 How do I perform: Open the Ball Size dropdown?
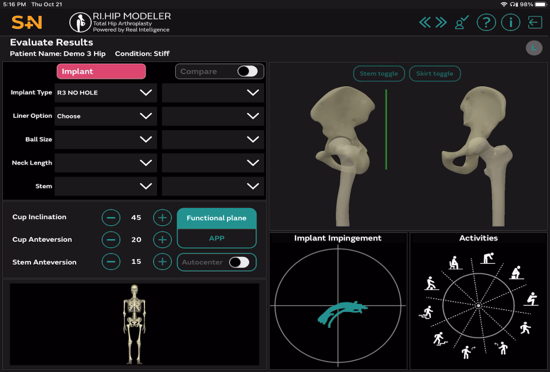click(x=106, y=139)
